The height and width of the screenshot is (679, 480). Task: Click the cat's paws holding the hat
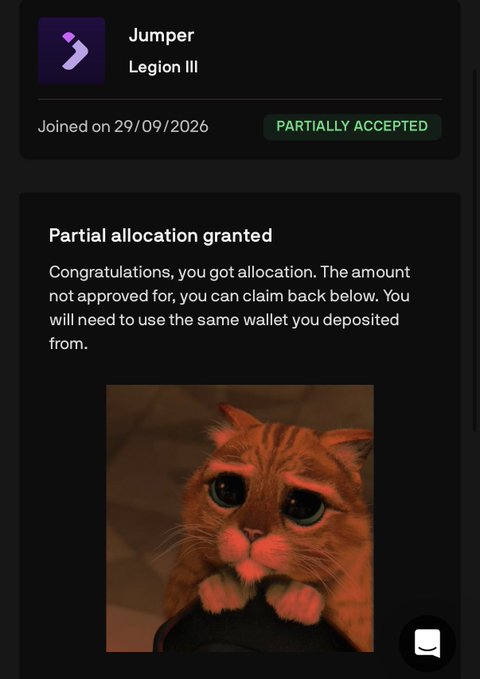[260, 595]
